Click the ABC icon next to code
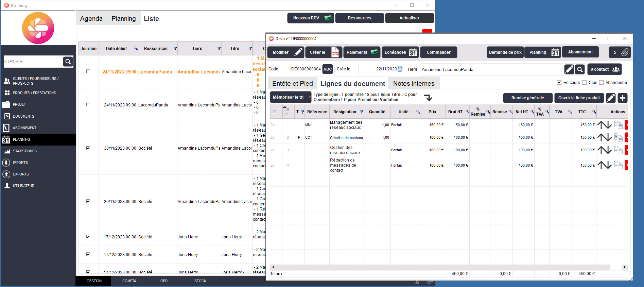This screenshot has width=644, height=287. (328, 69)
